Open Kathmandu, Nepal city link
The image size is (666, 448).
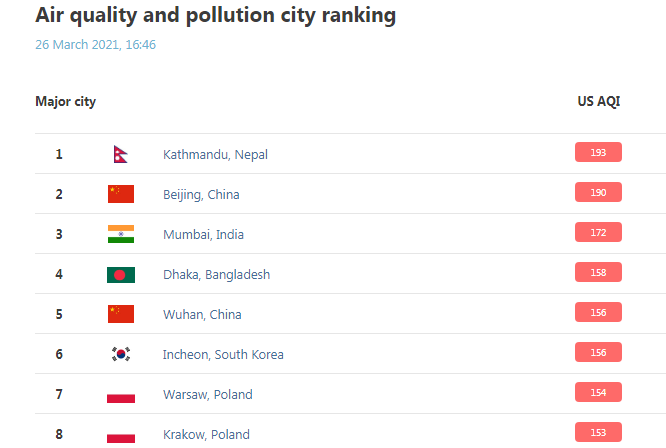click(215, 154)
